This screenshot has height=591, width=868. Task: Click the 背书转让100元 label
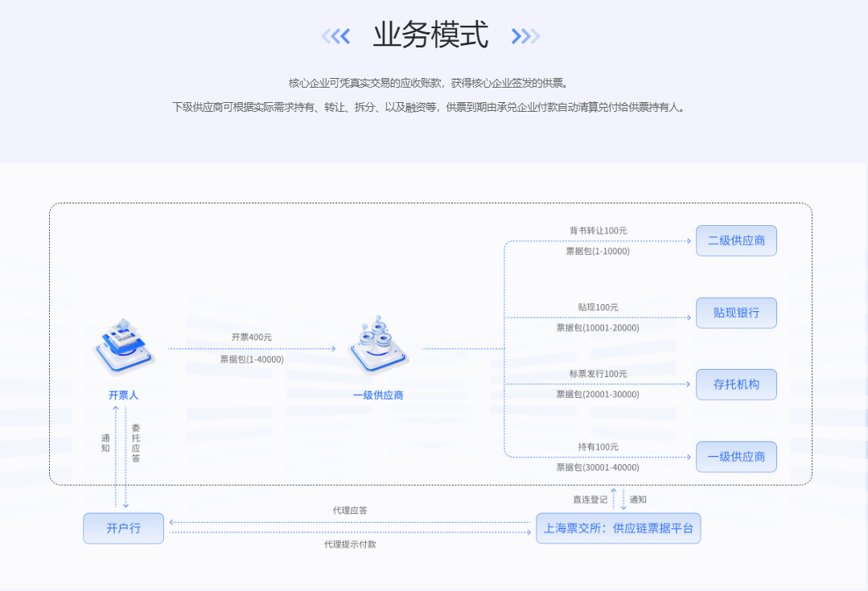[x=599, y=230]
